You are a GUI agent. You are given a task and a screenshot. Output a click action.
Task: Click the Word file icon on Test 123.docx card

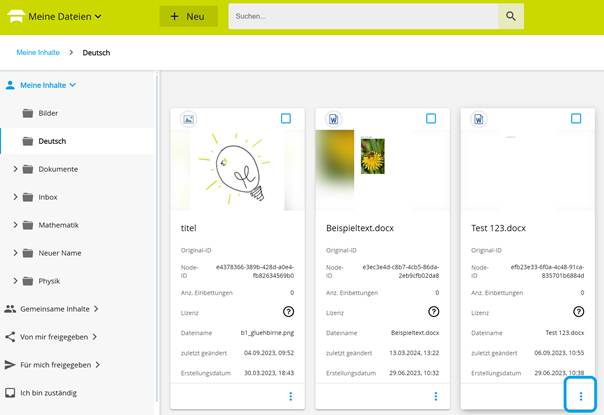pyautogui.click(x=479, y=119)
